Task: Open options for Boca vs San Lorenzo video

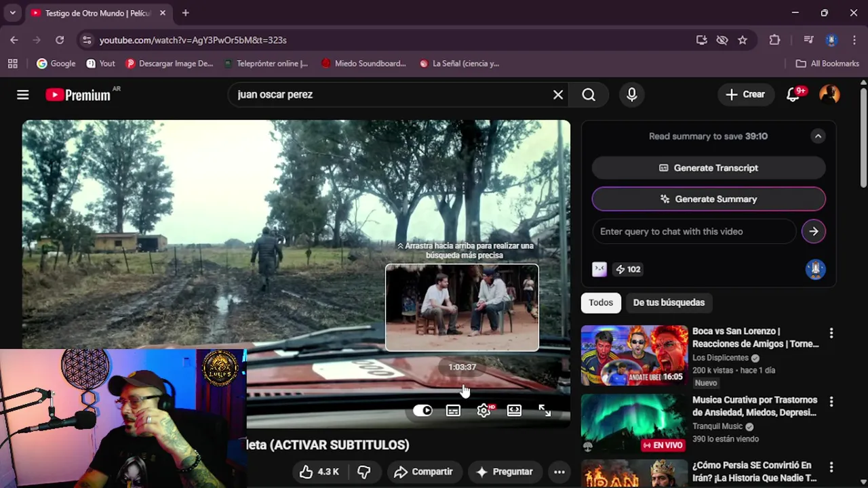Action: [x=831, y=333]
